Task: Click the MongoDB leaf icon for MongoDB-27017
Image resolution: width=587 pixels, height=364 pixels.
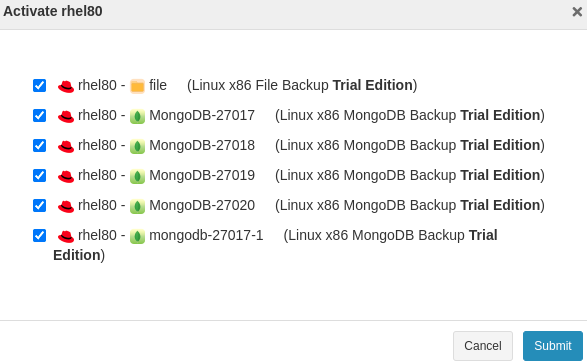Action: coord(137,116)
